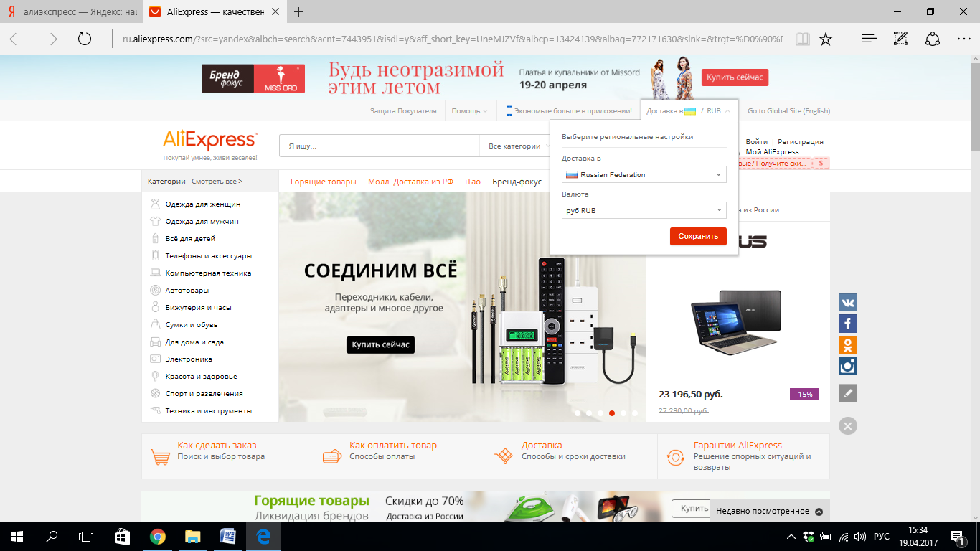Expand the 'руб RUB' currency dropdown
Screen dimensions: 980x551
[x=644, y=210]
